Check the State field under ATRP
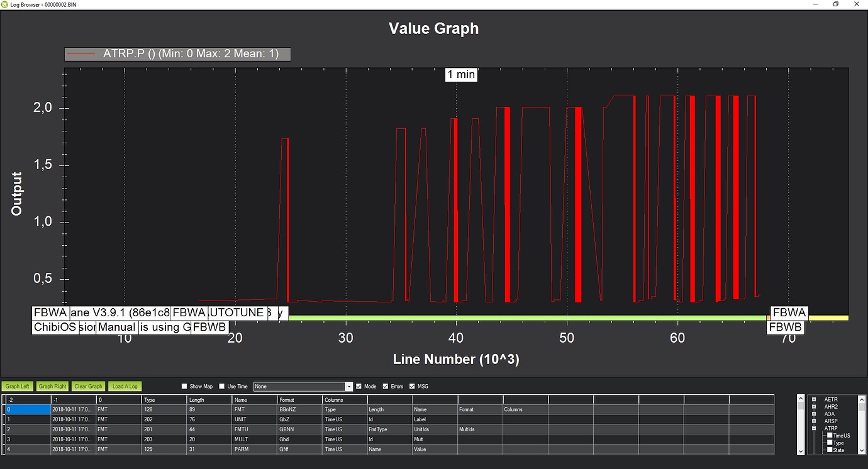This screenshot has width=868, height=469. tap(830, 450)
